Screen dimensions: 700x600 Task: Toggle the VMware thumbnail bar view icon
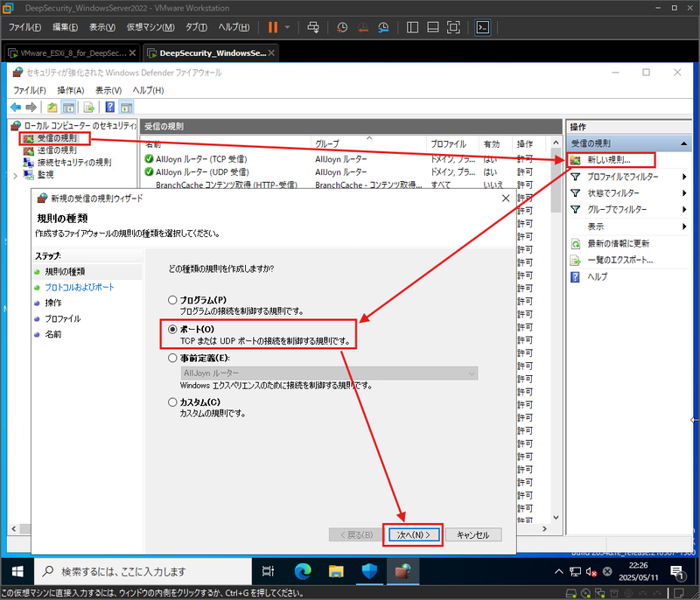(432, 27)
